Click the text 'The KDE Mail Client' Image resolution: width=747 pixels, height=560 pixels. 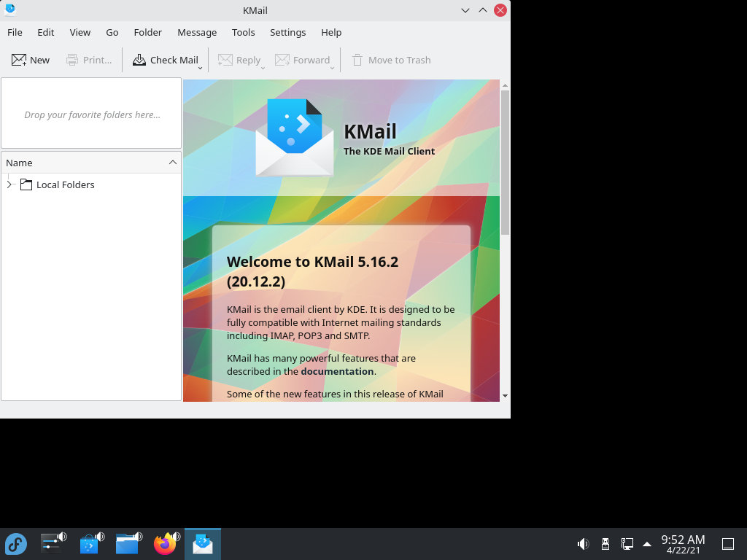(x=390, y=152)
